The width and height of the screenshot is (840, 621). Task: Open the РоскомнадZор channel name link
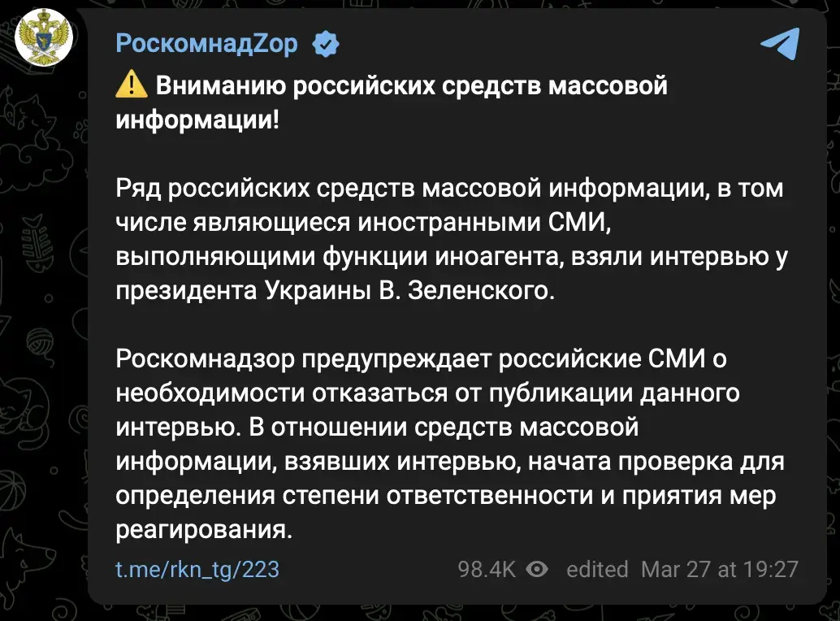pyautogui.click(x=207, y=44)
